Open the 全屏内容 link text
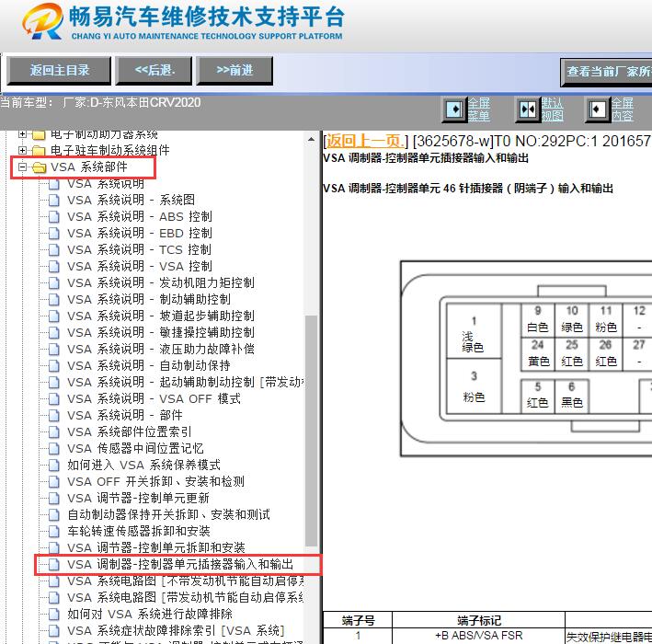Image resolution: width=652 pixels, height=644 pixels. tap(622, 109)
